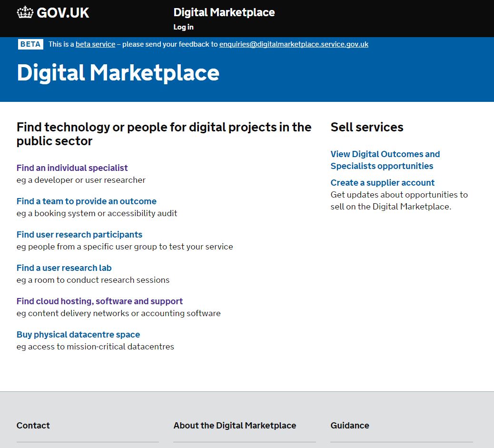Viewport: 494px width, 448px height.
Task: Click Log in in the header
Action: click(183, 27)
